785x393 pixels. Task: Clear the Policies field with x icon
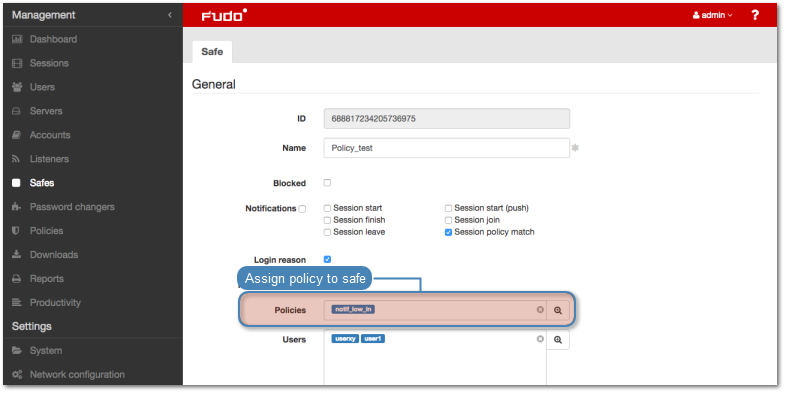(x=540, y=310)
